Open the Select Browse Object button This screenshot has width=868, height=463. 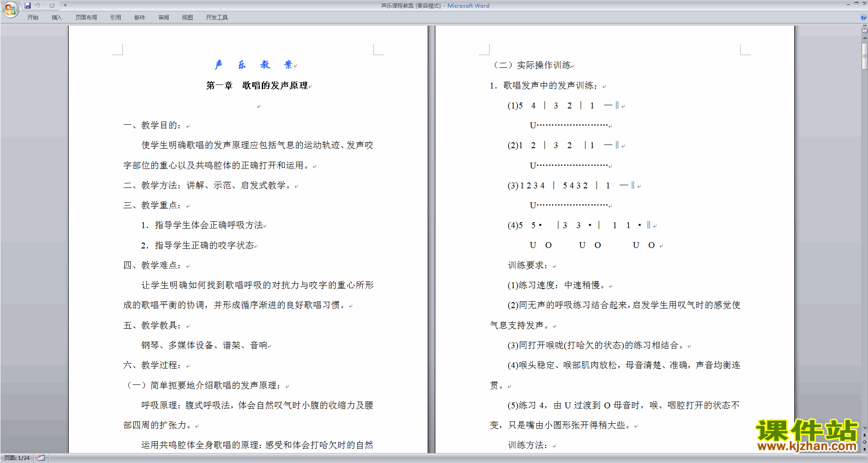click(x=864, y=442)
